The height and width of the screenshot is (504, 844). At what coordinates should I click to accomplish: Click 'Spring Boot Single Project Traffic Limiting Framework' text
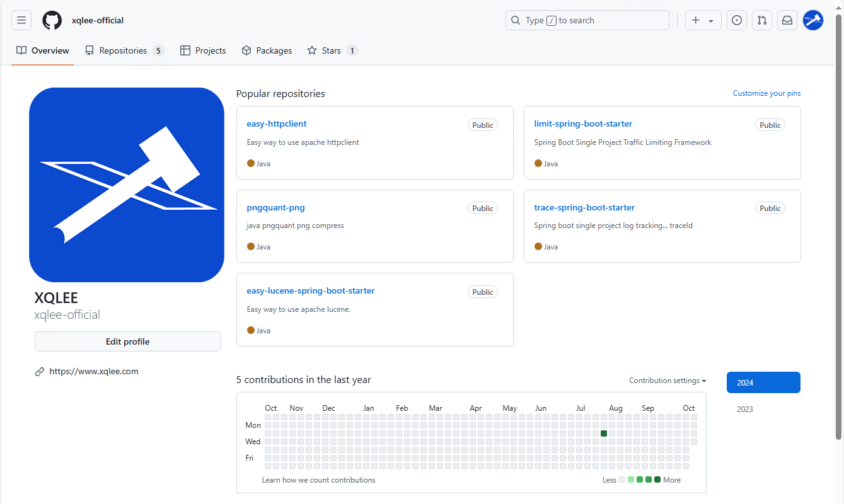tap(623, 142)
